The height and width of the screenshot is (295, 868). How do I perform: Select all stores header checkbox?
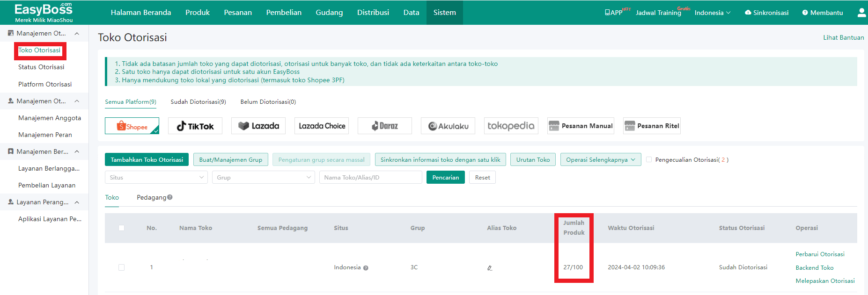(121, 228)
